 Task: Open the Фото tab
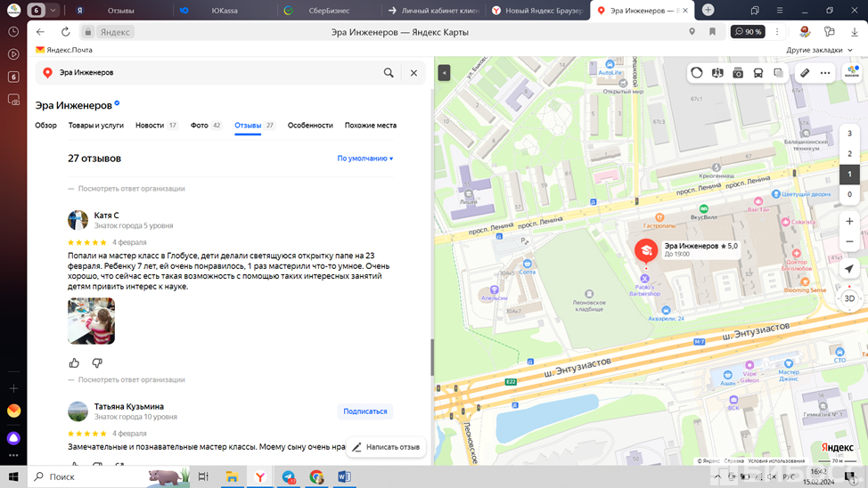(206, 126)
